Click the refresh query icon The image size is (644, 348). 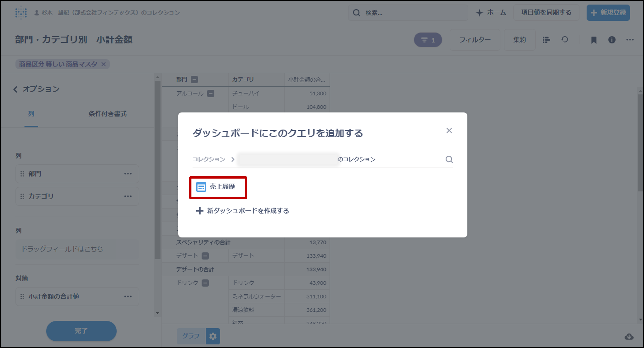tap(564, 40)
